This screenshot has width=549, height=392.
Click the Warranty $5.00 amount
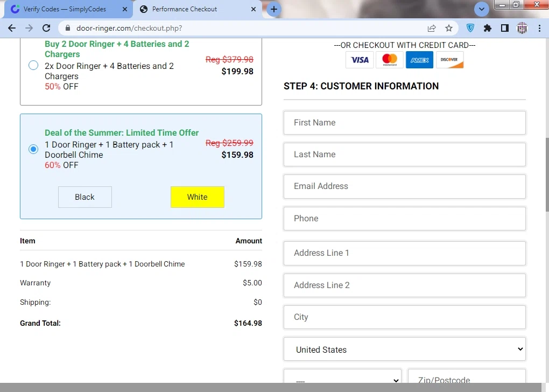pyautogui.click(x=252, y=283)
